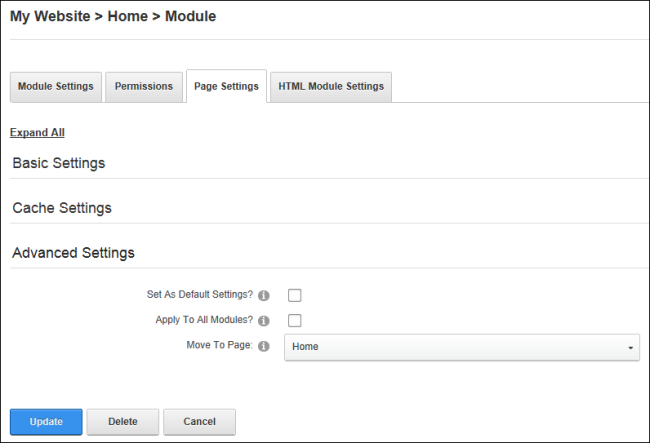Click info icon beside Apply To All Modules
This screenshot has height=443, width=650.
pos(264,321)
